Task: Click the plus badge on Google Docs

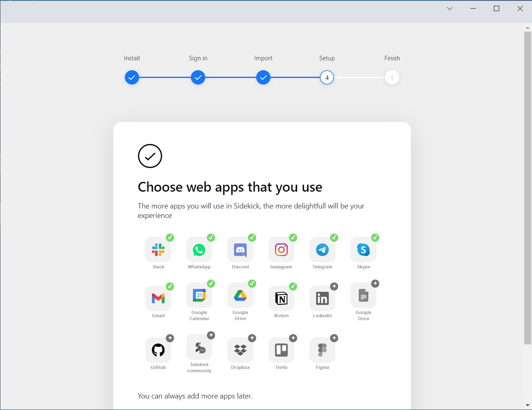Action: [375, 284]
